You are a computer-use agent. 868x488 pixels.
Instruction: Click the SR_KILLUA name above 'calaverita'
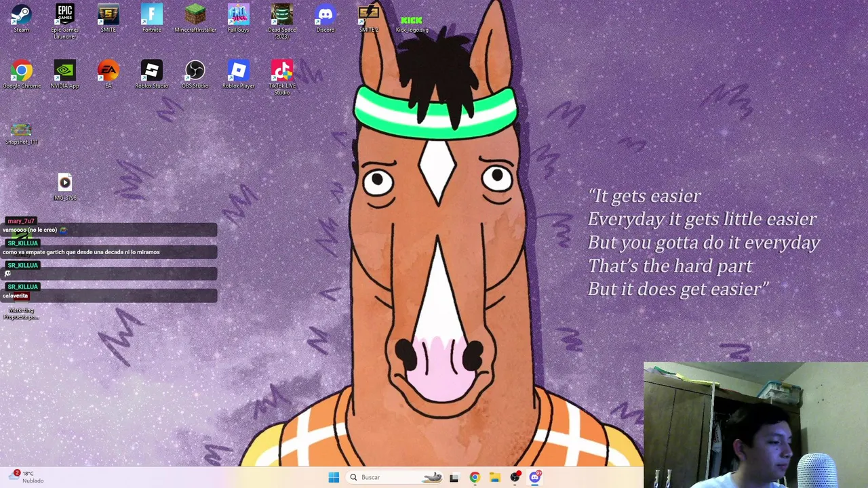[22, 287]
